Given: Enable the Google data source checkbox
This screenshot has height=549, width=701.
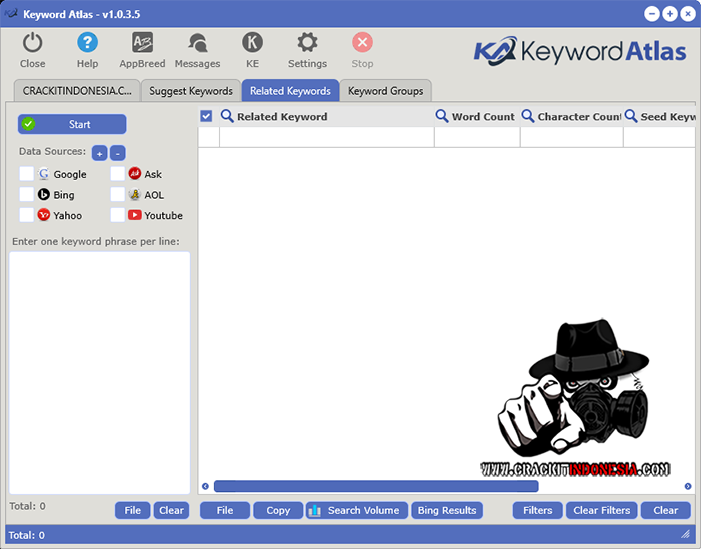Looking at the screenshot, I should click(x=27, y=174).
